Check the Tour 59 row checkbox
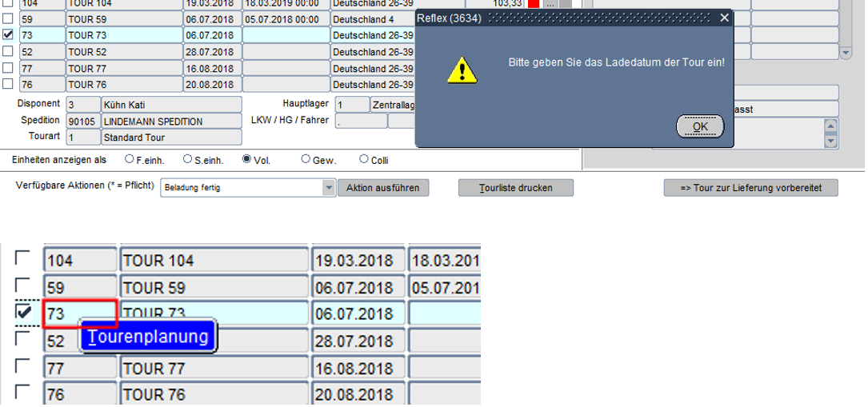This screenshot has width=868, height=407. pos(8,19)
